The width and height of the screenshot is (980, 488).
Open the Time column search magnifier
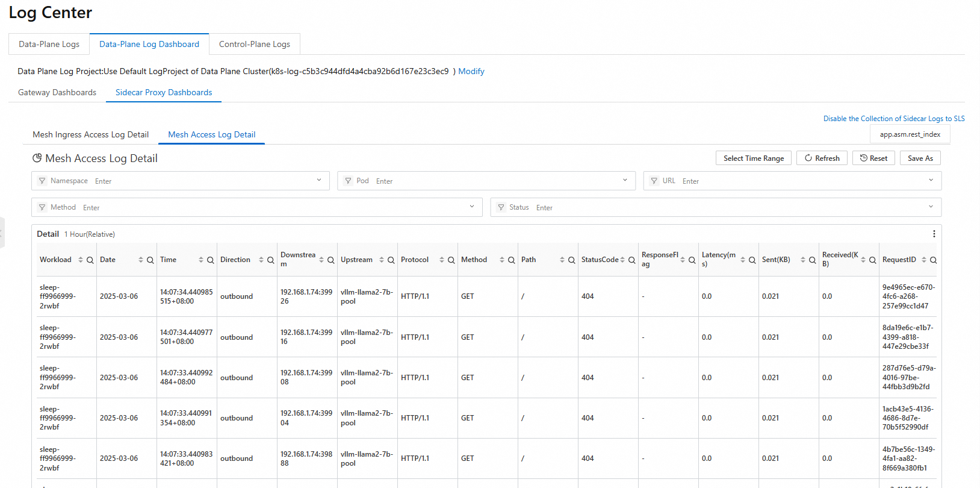click(211, 260)
